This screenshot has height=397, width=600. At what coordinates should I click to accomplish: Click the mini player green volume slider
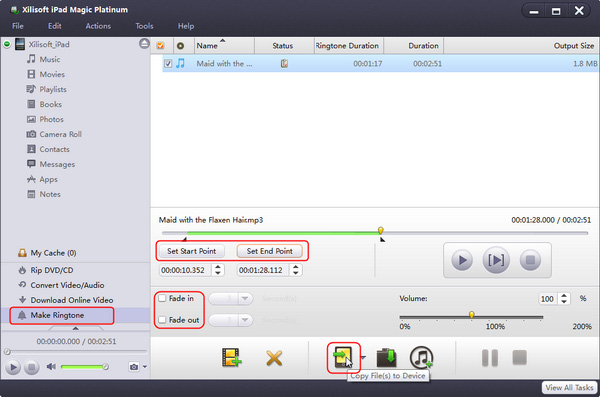click(84, 367)
